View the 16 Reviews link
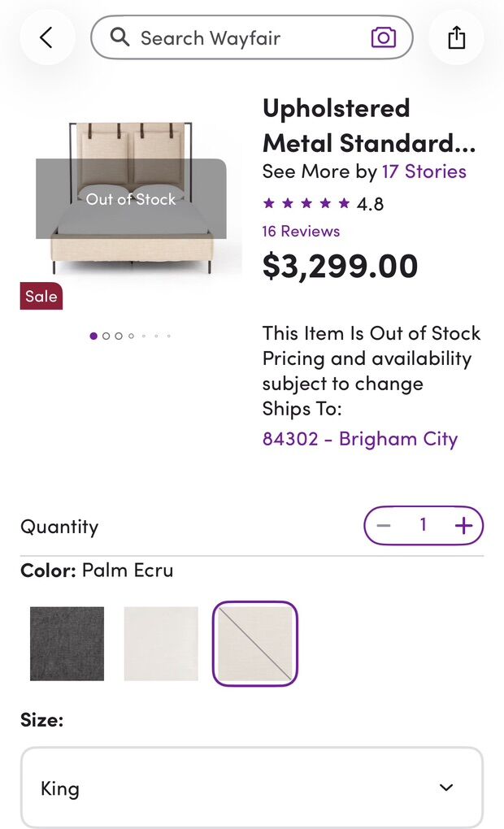 click(301, 232)
